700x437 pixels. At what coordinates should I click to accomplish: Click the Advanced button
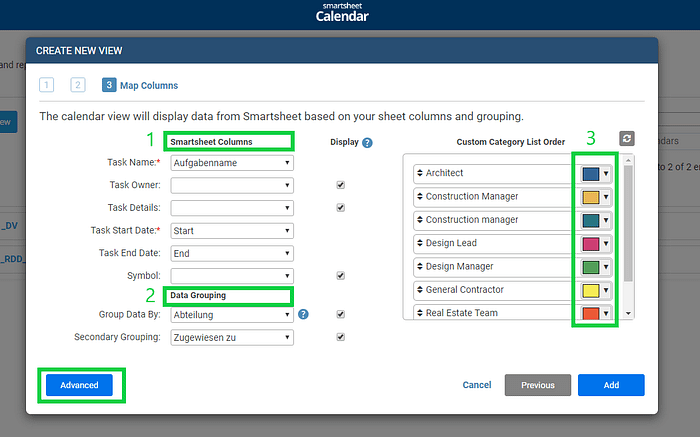tap(79, 385)
